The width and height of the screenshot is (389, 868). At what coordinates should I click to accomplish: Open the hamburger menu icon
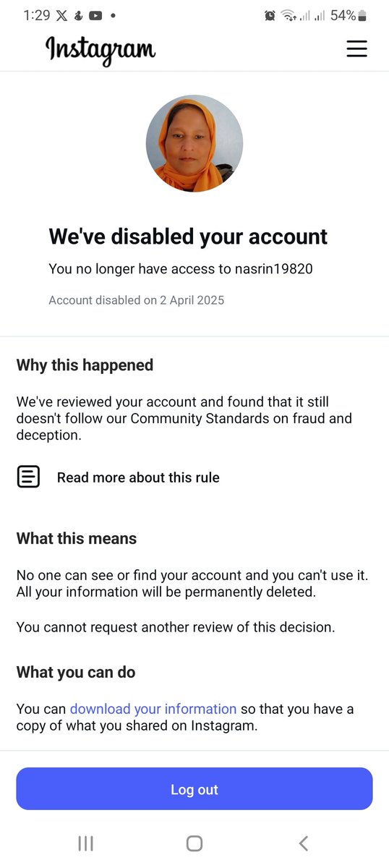point(356,48)
